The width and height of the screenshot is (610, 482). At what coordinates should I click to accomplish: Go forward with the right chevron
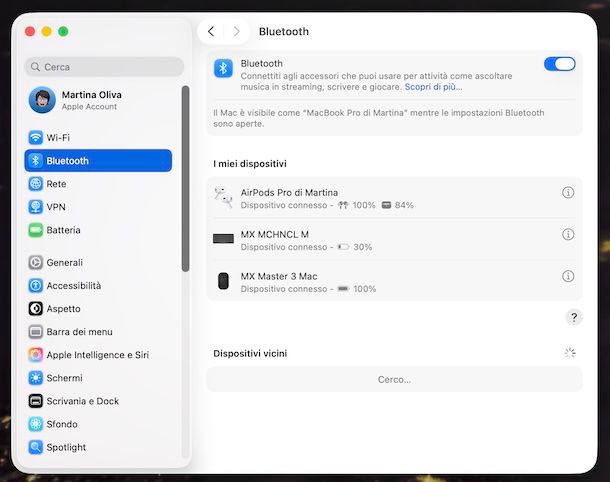point(236,32)
